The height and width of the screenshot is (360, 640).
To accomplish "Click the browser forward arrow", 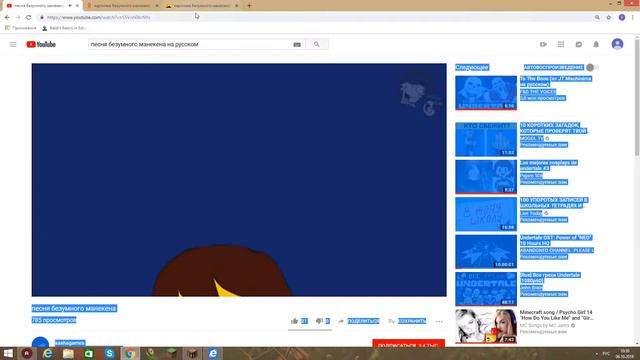I will coord(18,18).
